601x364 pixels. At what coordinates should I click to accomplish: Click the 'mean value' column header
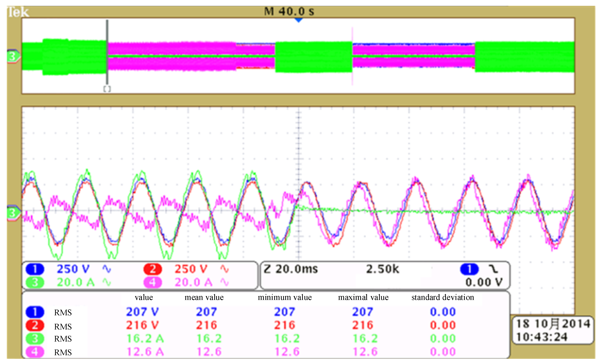click(x=204, y=297)
